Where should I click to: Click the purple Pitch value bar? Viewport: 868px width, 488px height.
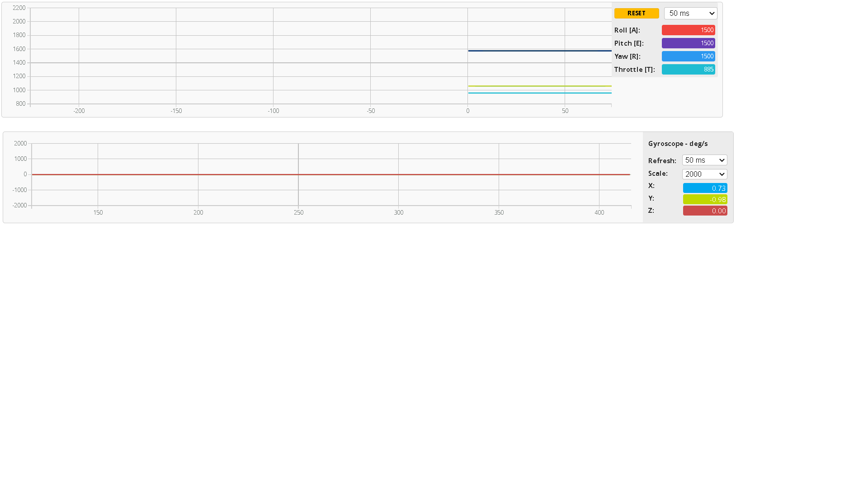688,43
